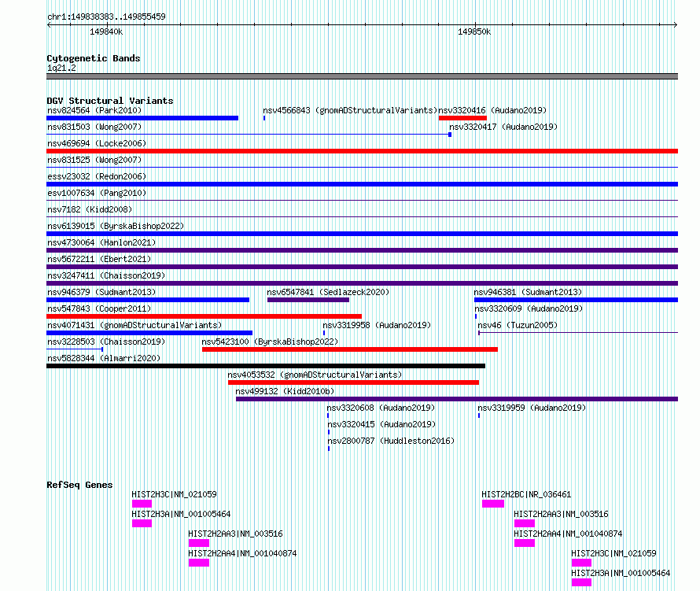700x591 pixels.
Task: Click nsv946381 (Sudmant2013) label
Action: (x=528, y=292)
